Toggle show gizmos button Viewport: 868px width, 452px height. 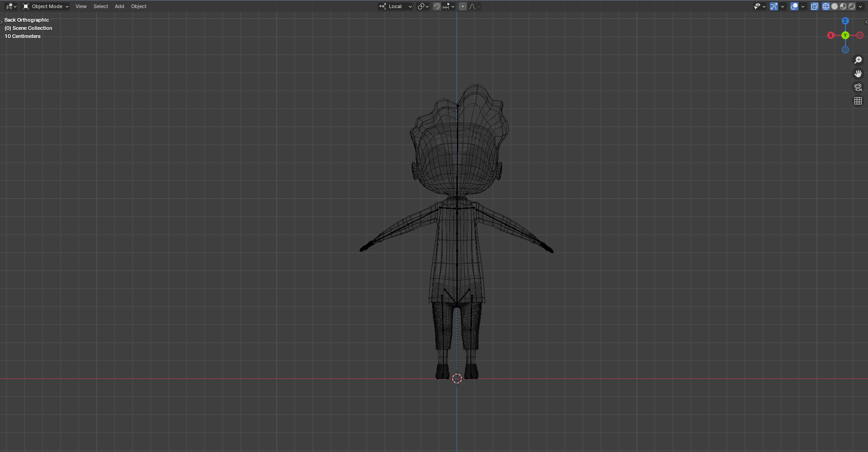point(774,6)
